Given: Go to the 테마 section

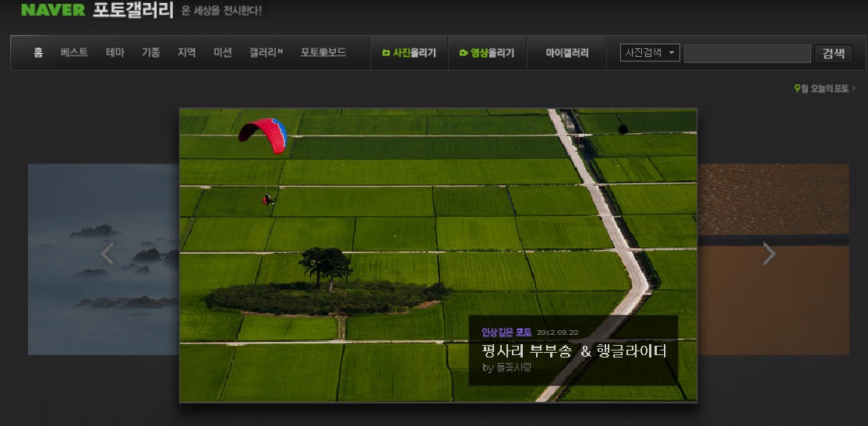Looking at the screenshot, I should tap(115, 53).
